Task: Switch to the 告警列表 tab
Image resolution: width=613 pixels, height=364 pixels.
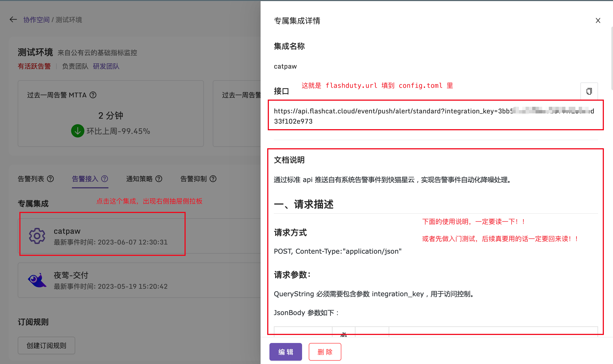Action: (31, 179)
